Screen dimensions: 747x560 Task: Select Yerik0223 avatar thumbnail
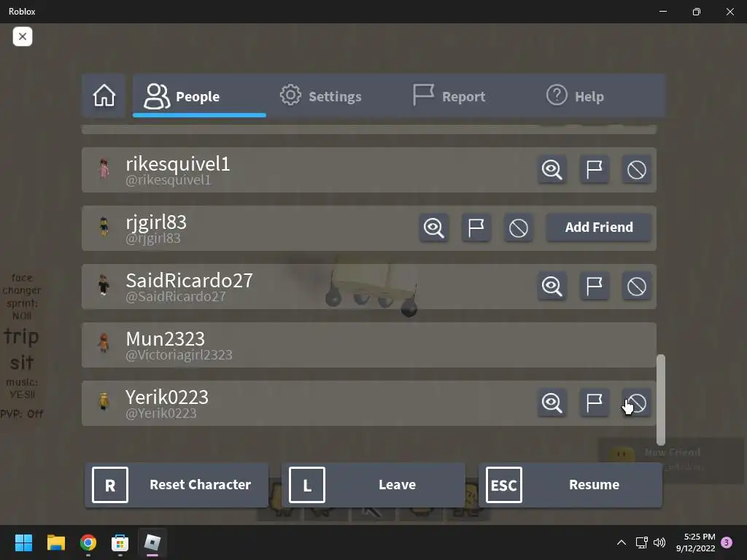tap(104, 402)
